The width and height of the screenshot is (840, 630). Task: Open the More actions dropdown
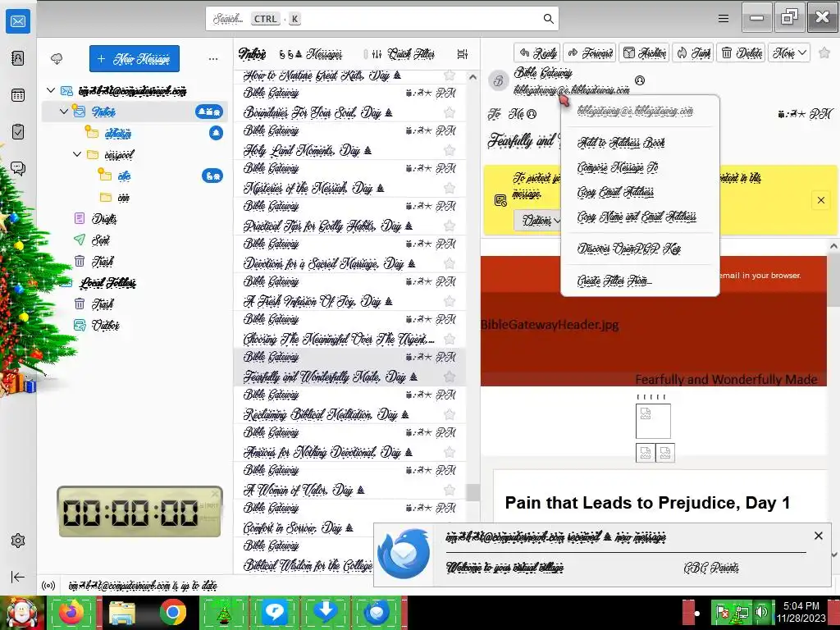click(788, 52)
